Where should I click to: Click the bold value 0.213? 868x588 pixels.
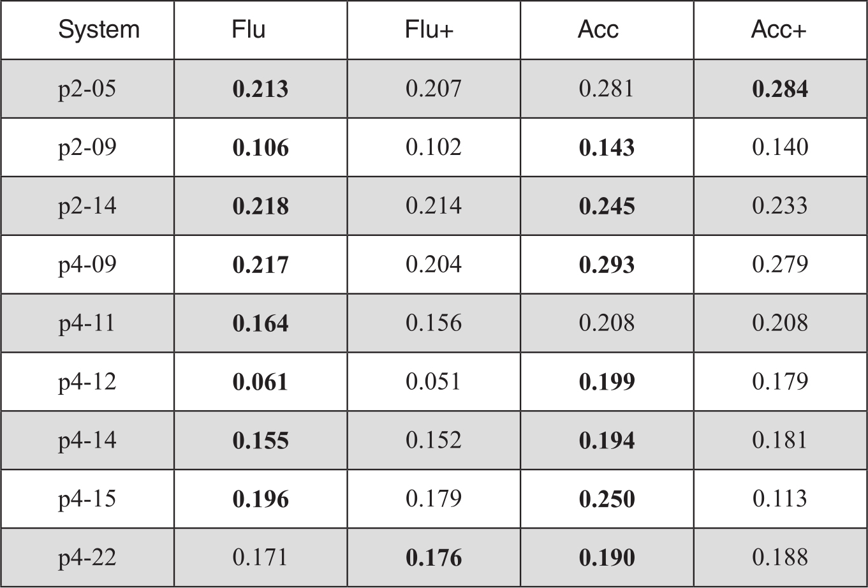[260, 89]
